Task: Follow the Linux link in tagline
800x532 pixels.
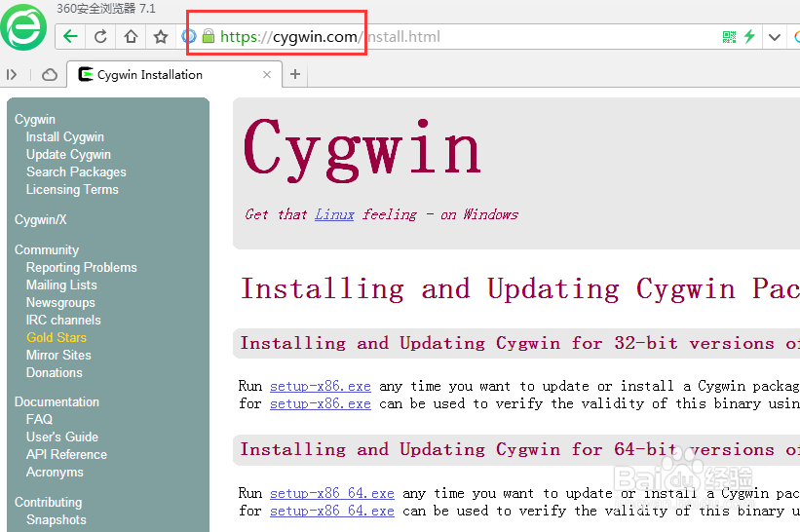Action: [334, 214]
